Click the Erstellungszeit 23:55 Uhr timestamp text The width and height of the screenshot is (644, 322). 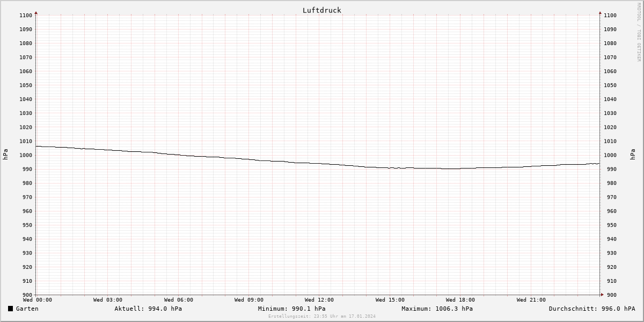[x=322, y=316]
